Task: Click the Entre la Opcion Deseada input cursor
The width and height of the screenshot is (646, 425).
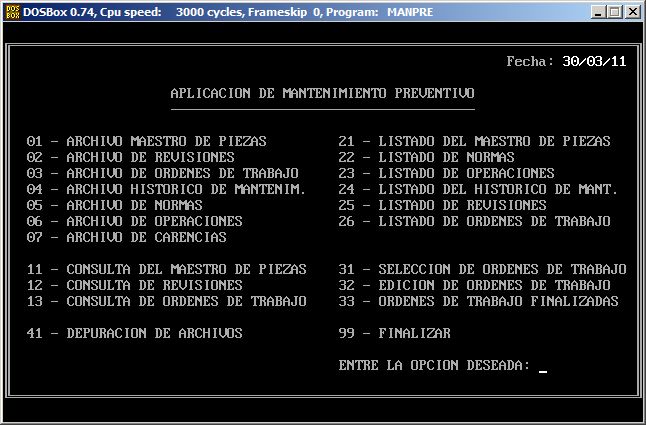Action: point(542,366)
